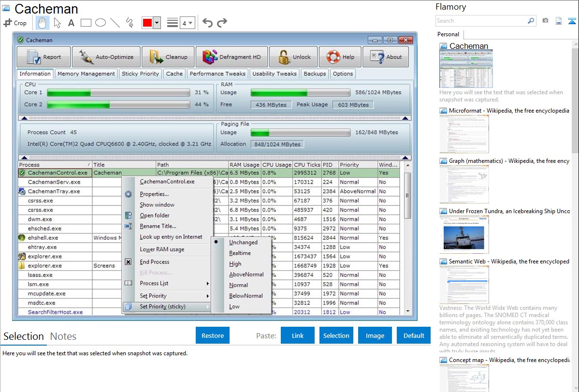The image size is (579, 392).
Task: Open the Under Frozen Tundra snapshot thumbnail
Action: click(464, 235)
